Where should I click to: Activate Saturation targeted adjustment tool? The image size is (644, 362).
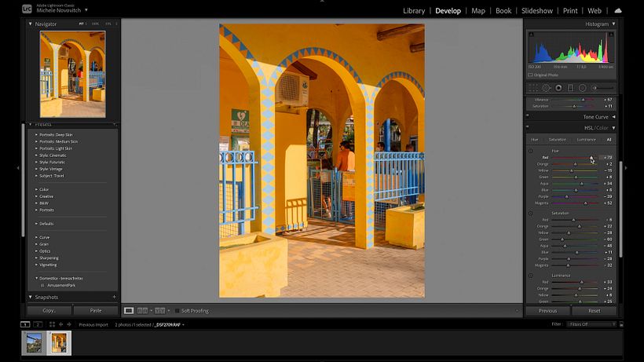click(531, 214)
